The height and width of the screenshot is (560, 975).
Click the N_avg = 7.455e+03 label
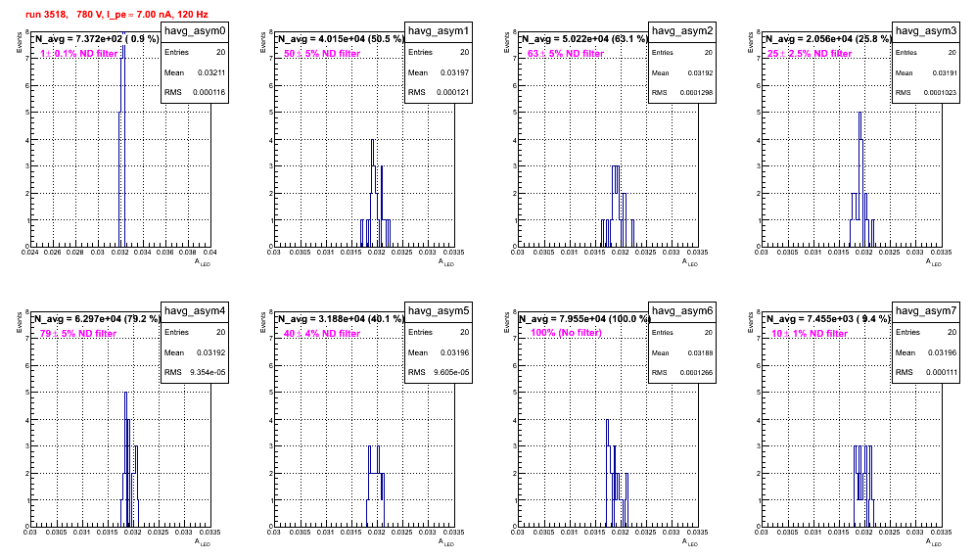[x=828, y=318]
